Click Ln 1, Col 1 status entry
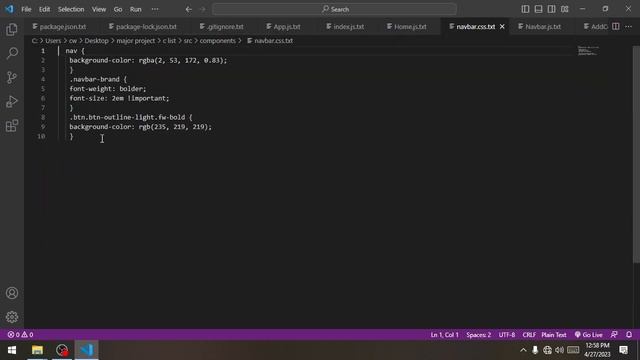This screenshot has height=360, width=640. (444, 335)
